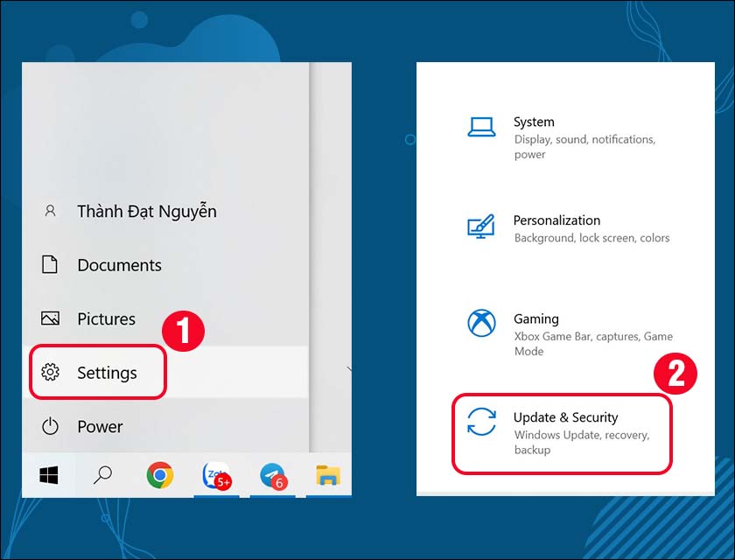Screen dimensions: 735x560
Task: Open taskbar search magnifier
Action: click(x=103, y=475)
